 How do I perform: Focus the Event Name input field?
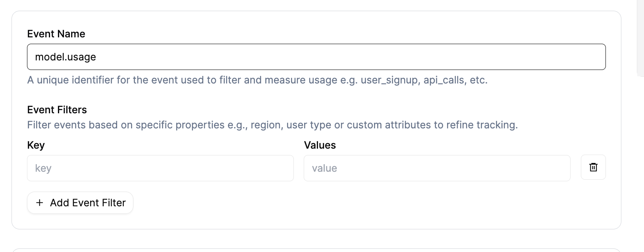pyautogui.click(x=316, y=57)
